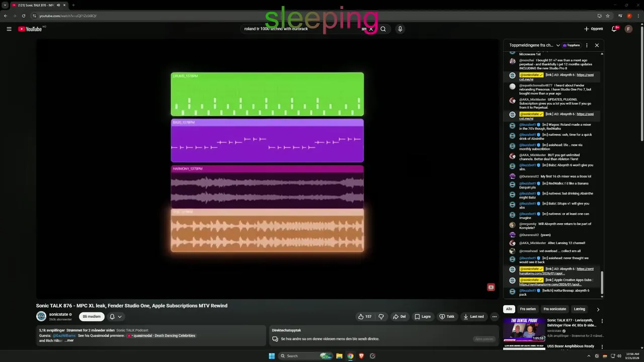Start voice search with the microphone icon
The image size is (644, 362).
point(400,29)
